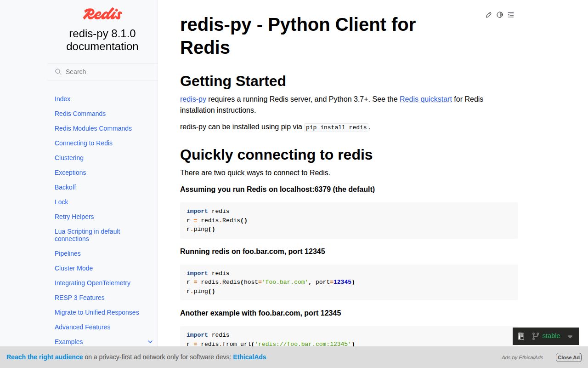Click the Ads by EthicalAds label

[x=522, y=357]
